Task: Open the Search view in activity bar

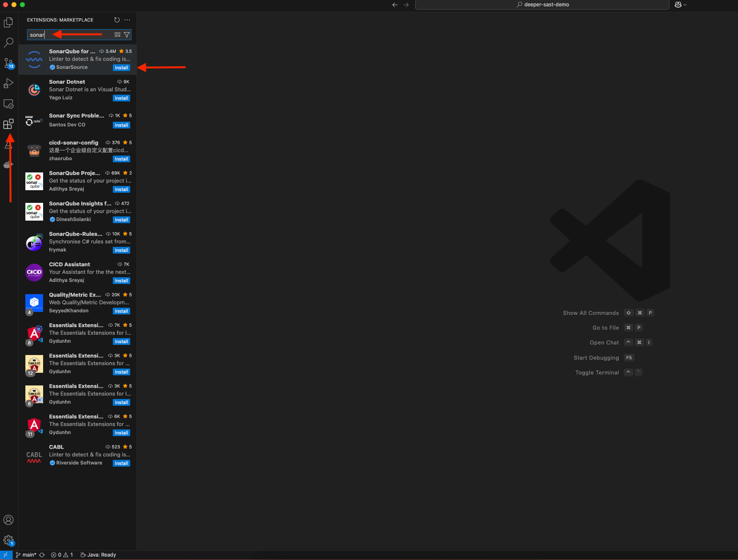Action: point(8,43)
